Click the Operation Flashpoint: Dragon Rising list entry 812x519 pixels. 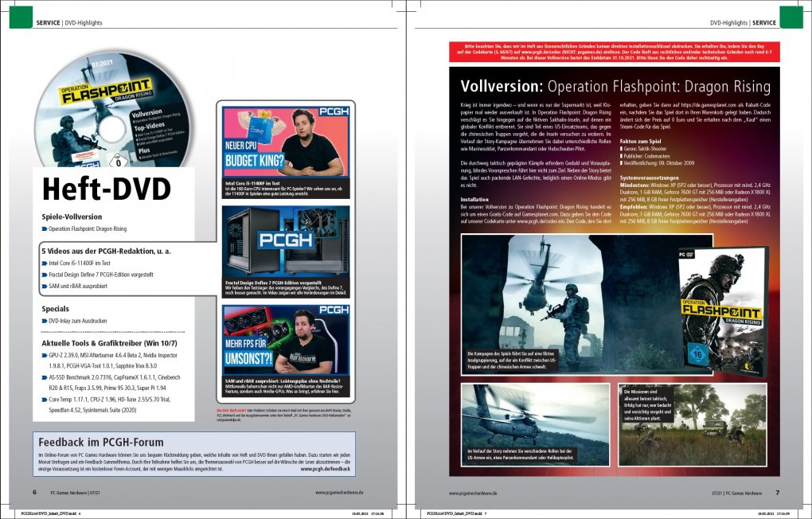tap(88, 228)
